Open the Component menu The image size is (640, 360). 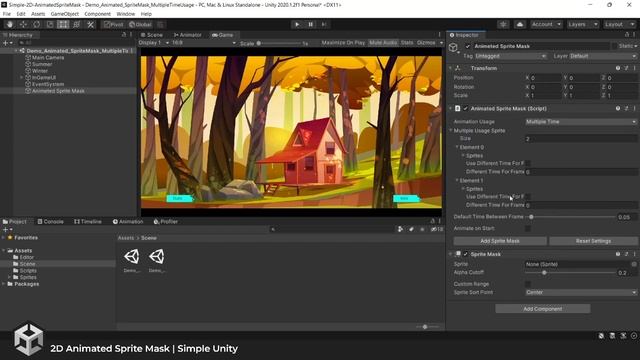coord(97,14)
